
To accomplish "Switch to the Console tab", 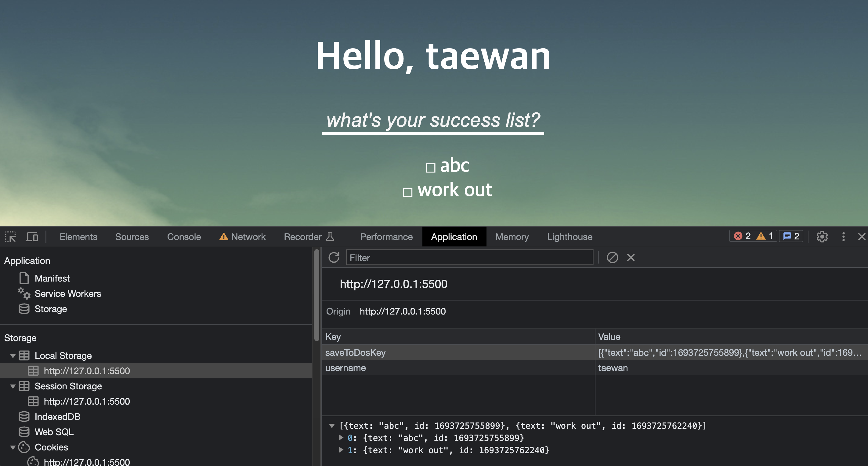I will (184, 237).
